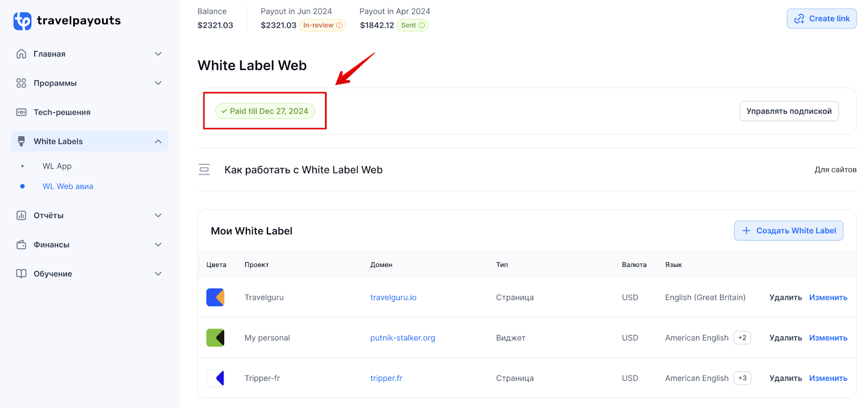Expand the Главная menu chevron
This screenshot has height=408, width=868.
tap(158, 54)
